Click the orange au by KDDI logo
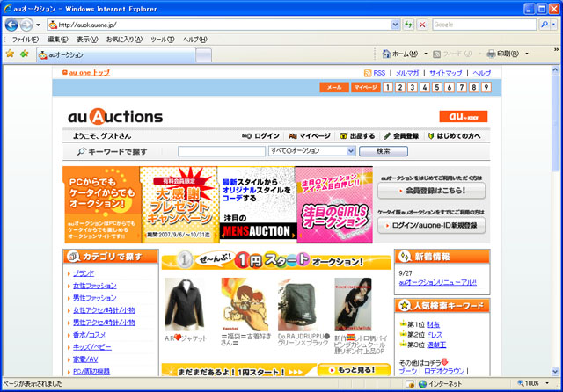Screen dimensions: 563x392 click(x=464, y=116)
